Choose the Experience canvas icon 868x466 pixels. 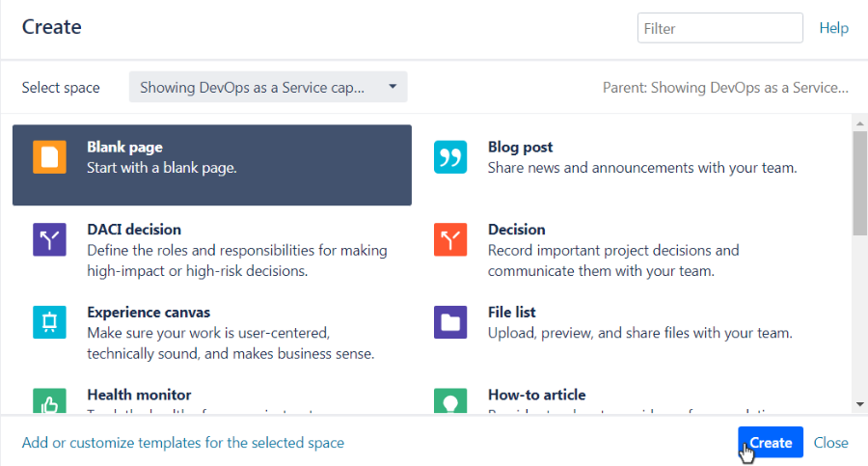[49, 322]
